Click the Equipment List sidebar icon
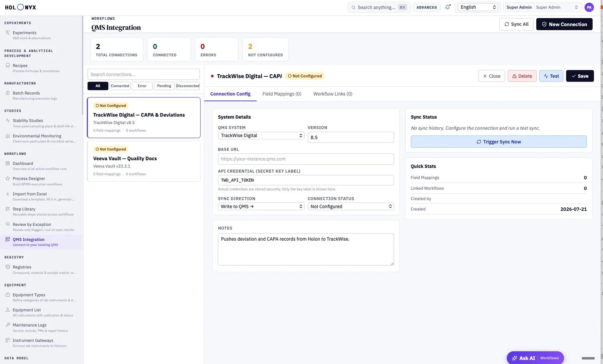This screenshot has height=364, width=603. [8, 310]
